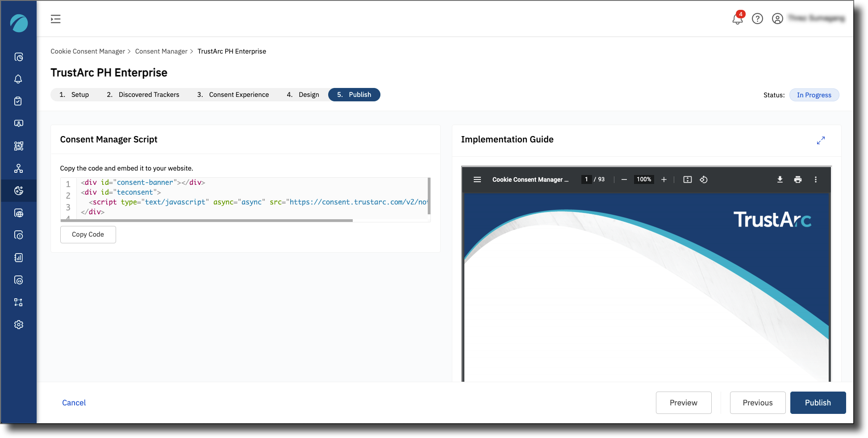Open the workflow nodes sidebar icon

pyautogui.click(x=19, y=302)
